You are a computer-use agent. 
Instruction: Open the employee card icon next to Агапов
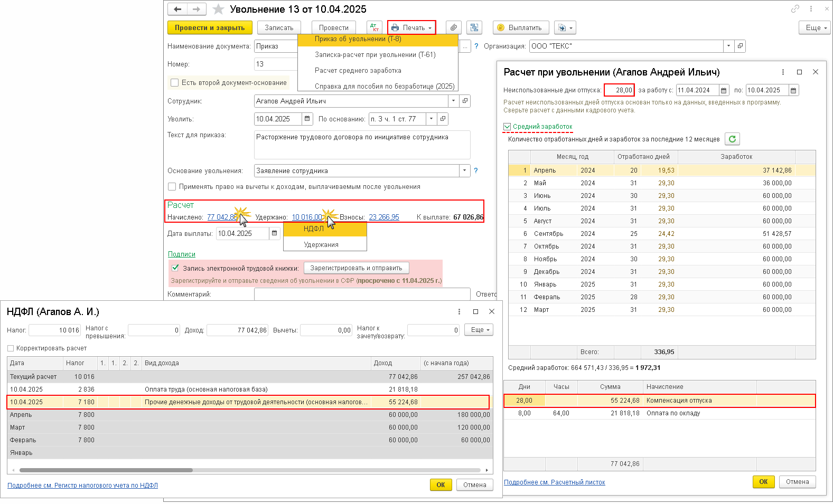click(x=465, y=101)
